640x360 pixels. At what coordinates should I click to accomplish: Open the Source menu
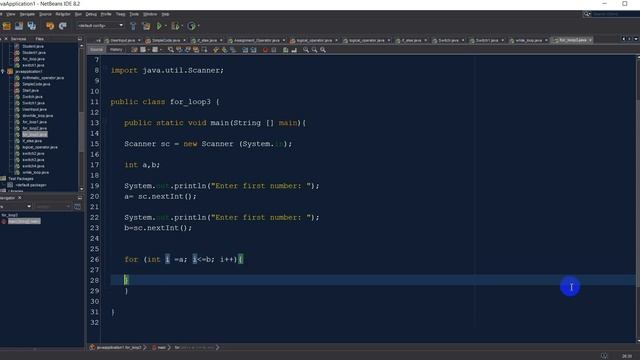tap(45, 14)
